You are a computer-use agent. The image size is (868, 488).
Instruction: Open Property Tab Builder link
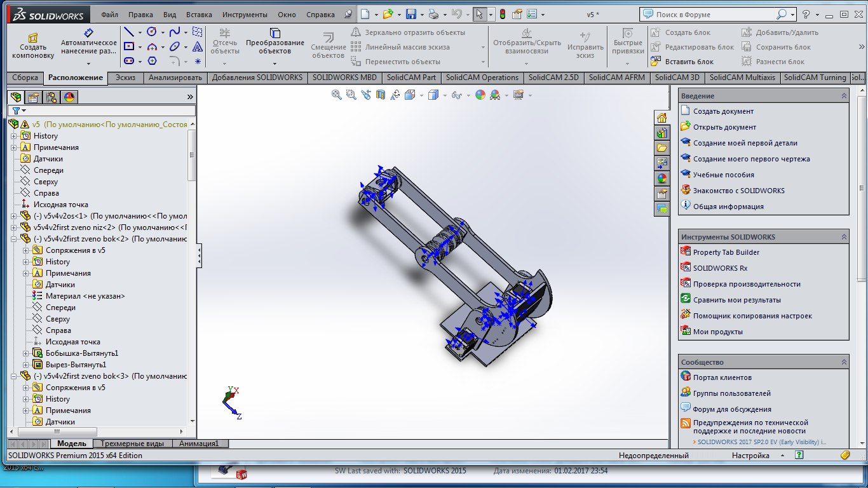pyautogui.click(x=726, y=252)
